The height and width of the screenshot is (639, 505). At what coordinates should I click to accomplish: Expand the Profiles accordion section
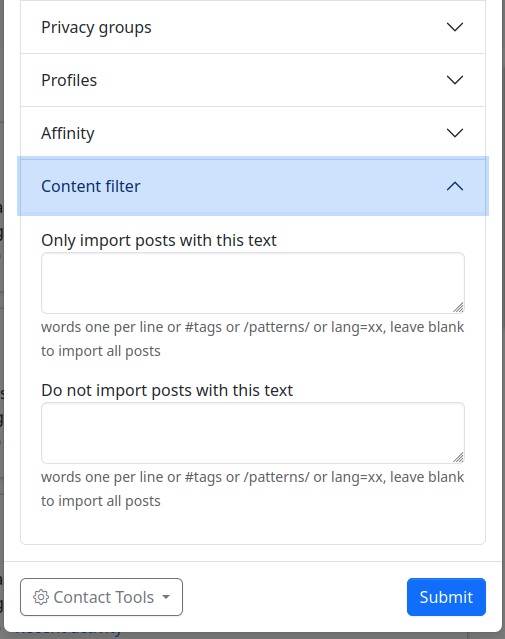(253, 80)
